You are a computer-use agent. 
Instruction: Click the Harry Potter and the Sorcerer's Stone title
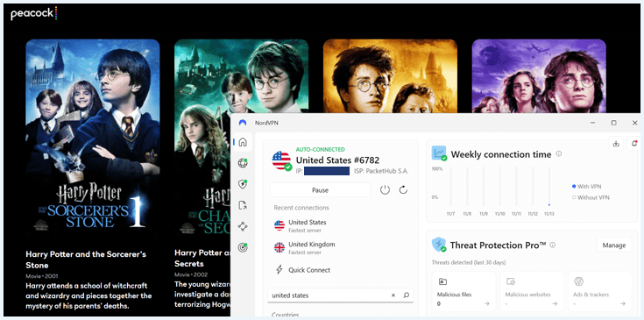86,260
